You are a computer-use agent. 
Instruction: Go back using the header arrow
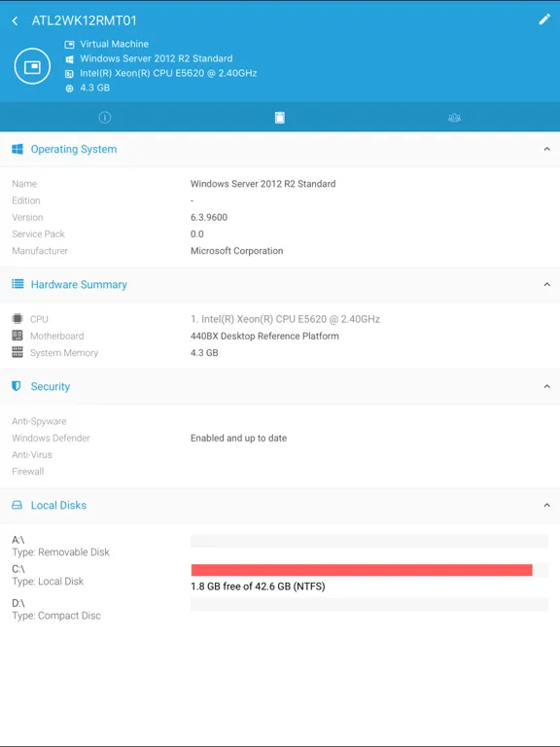click(16, 20)
